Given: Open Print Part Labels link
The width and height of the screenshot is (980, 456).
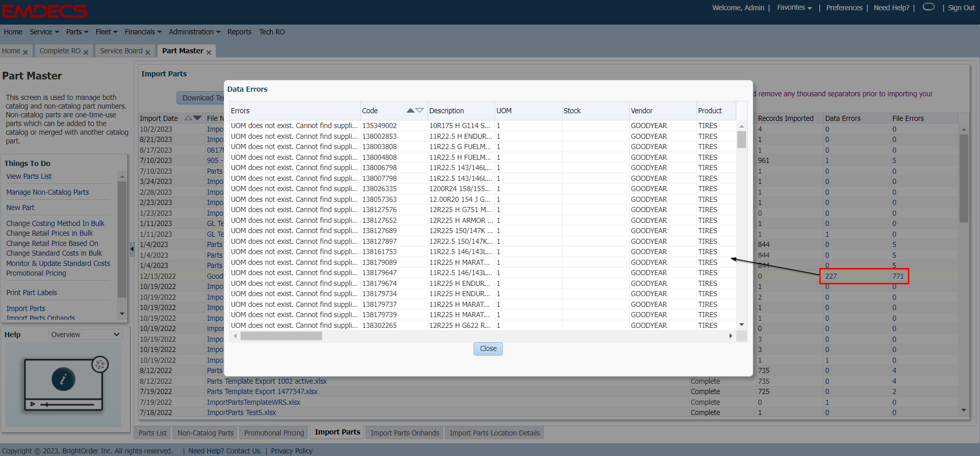Looking at the screenshot, I should [32, 293].
